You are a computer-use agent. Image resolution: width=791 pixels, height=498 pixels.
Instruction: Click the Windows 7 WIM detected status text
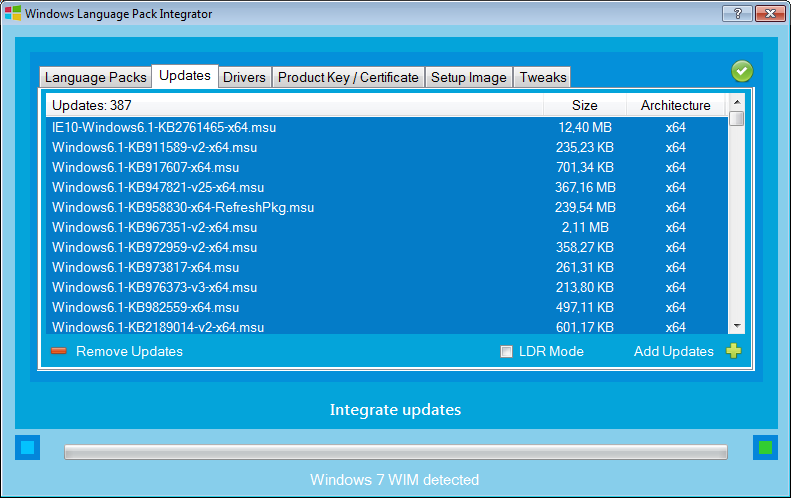tap(394, 479)
